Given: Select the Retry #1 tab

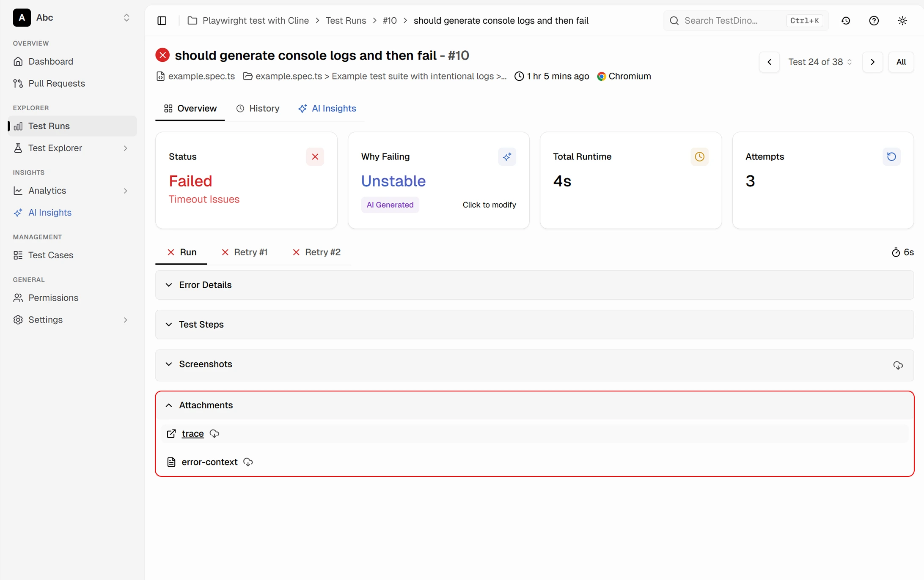Looking at the screenshot, I should tap(245, 252).
